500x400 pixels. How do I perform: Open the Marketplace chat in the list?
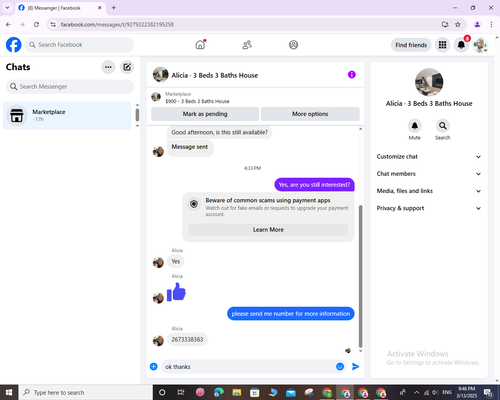click(67, 116)
